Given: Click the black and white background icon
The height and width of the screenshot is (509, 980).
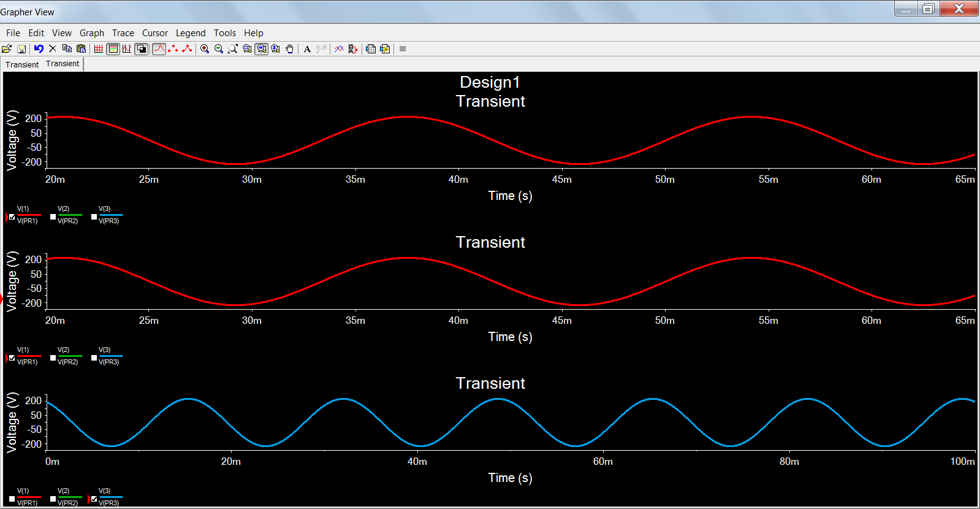Looking at the screenshot, I should coord(142,49).
